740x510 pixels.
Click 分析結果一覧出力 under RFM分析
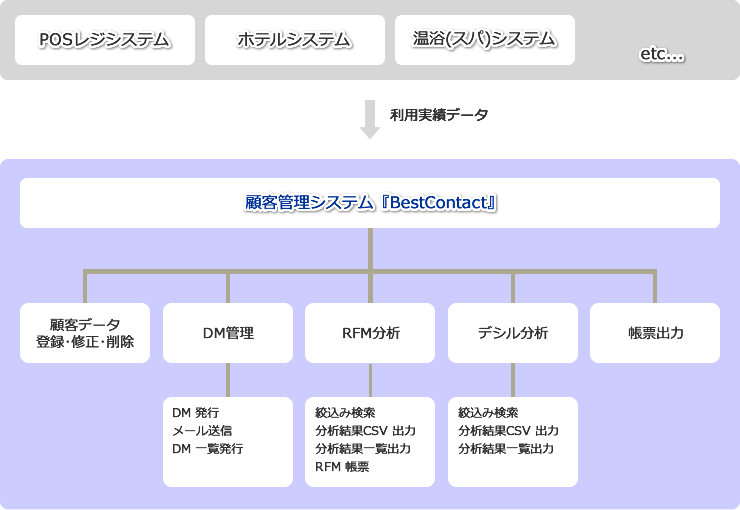click(x=363, y=449)
